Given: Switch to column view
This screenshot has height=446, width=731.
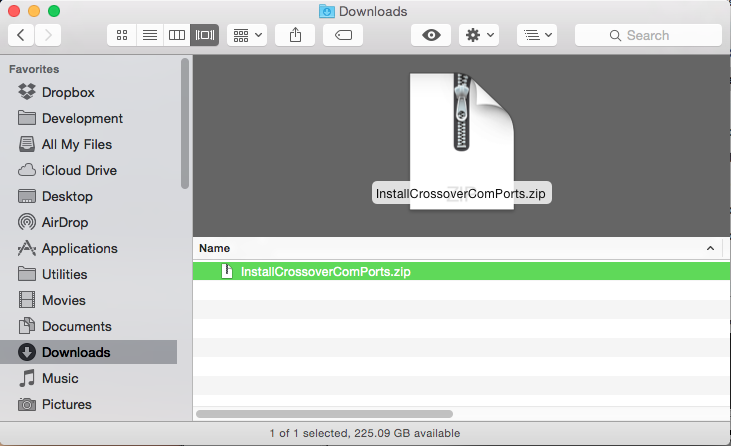Looking at the screenshot, I should tap(177, 35).
